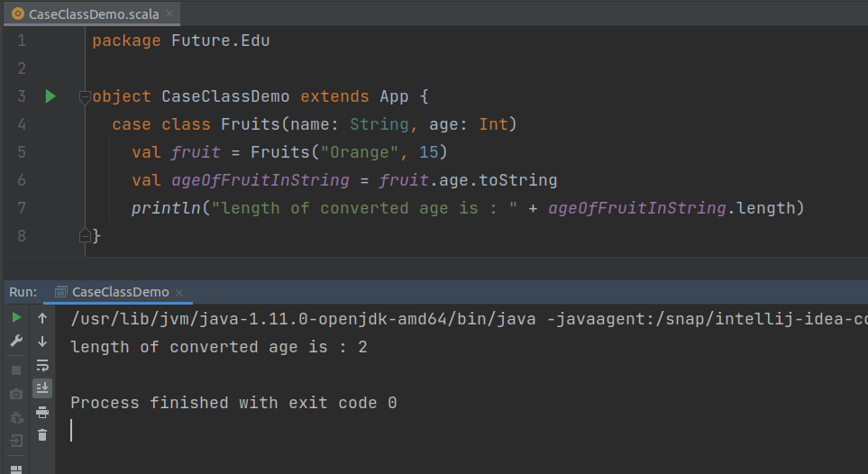Click 'toString' on line 6
The height and width of the screenshot is (474, 868).
pos(517,180)
